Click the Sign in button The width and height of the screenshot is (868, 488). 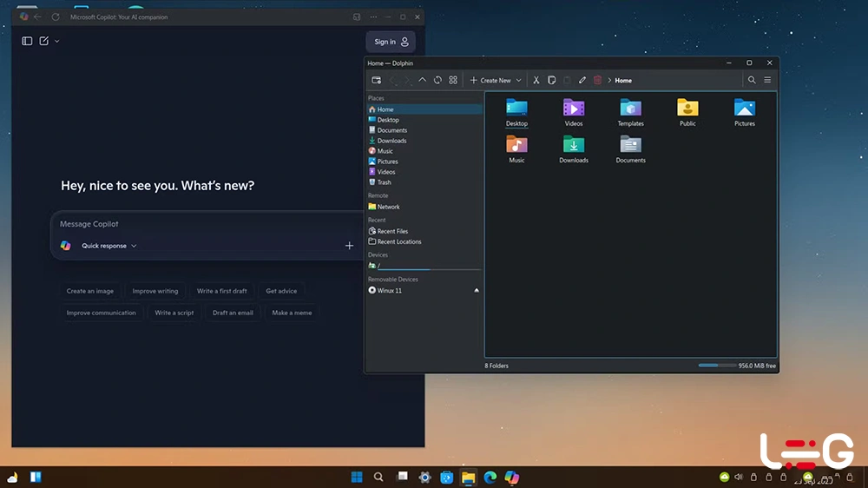pyautogui.click(x=391, y=42)
